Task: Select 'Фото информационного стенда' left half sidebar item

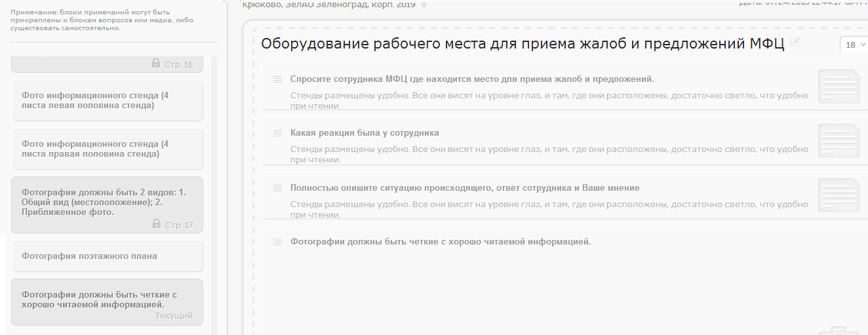Action: point(108,100)
